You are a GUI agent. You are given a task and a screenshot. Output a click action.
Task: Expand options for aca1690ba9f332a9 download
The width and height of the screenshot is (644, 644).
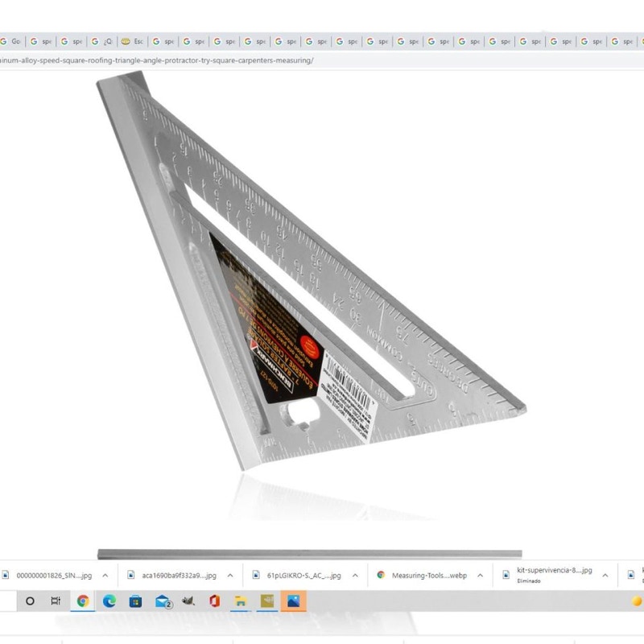(x=230, y=576)
